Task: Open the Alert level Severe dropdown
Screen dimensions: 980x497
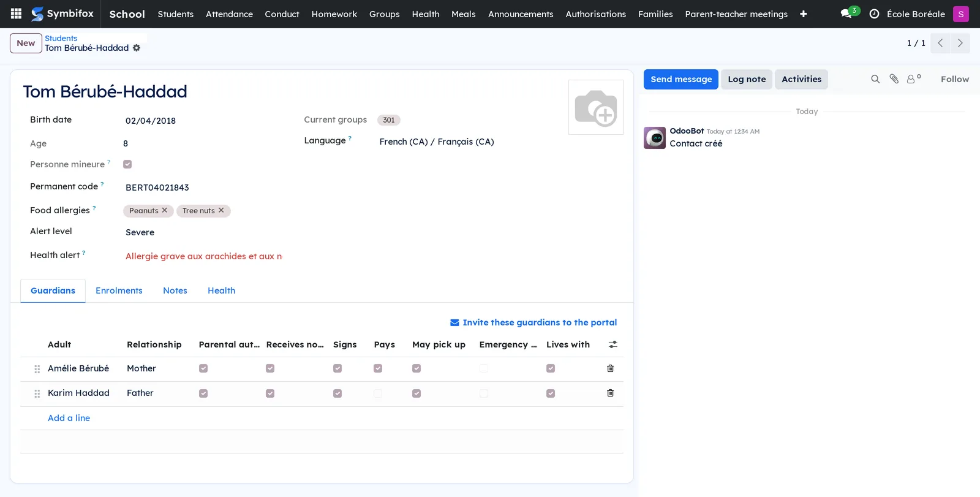Action: [x=203, y=232]
